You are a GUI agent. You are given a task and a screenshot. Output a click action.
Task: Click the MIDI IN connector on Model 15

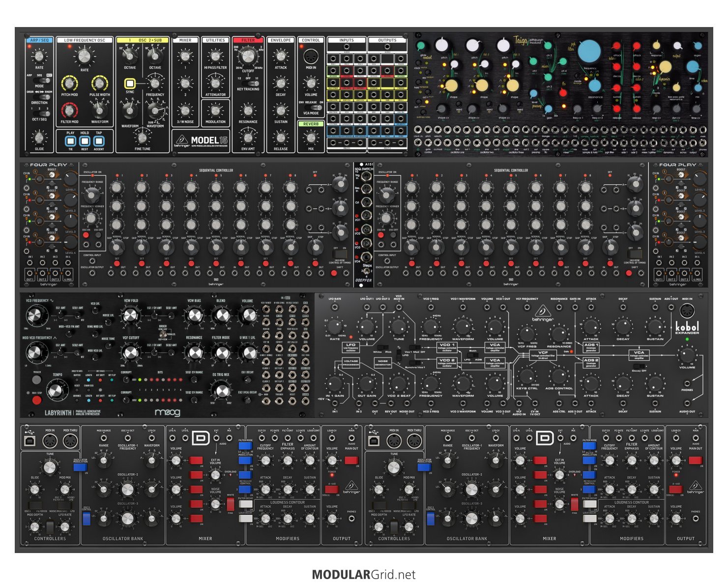311,56
